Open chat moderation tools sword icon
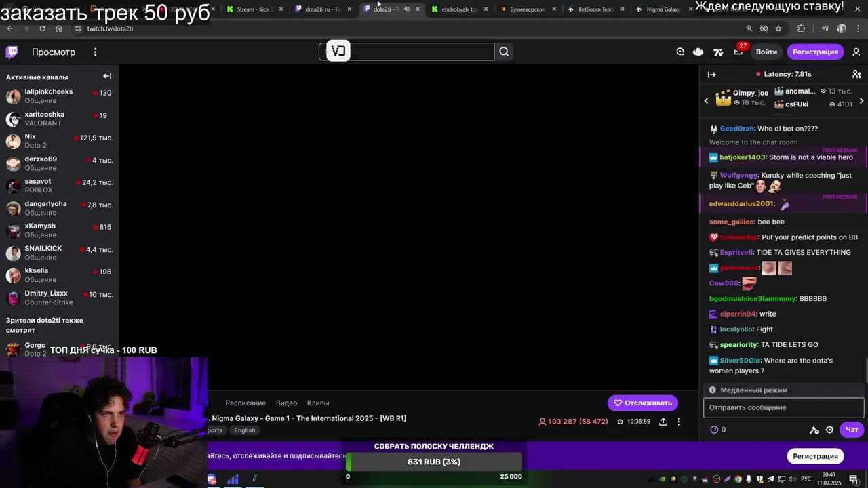Viewport: 868px width, 488px height. point(814,430)
